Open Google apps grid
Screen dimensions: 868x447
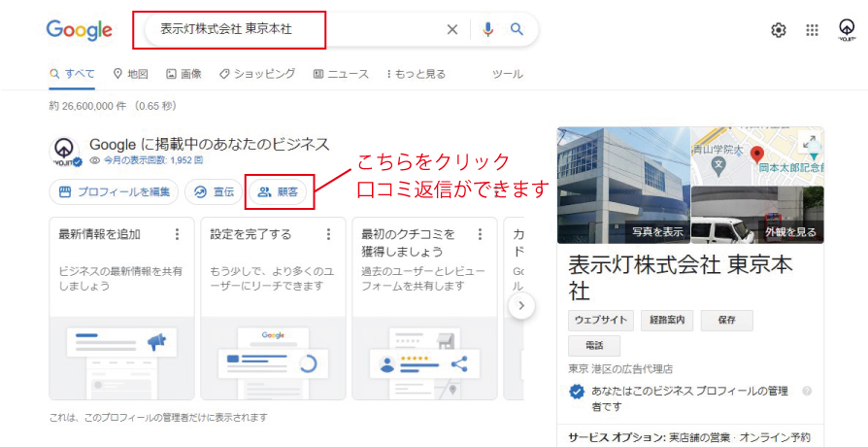[812, 30]
